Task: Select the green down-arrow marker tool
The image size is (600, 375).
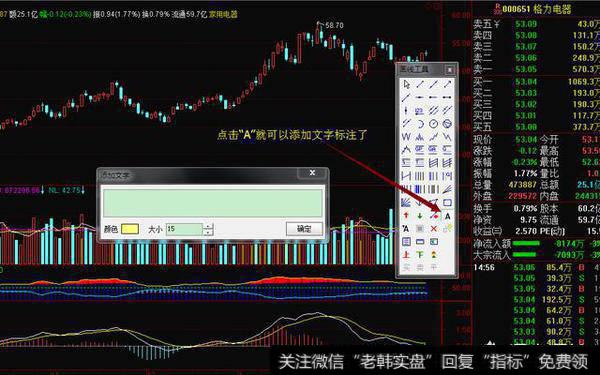Action: point(420,216)
